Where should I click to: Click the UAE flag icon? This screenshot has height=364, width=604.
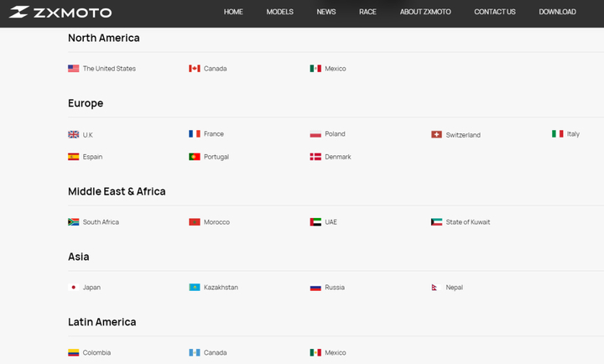click(315, 222)
